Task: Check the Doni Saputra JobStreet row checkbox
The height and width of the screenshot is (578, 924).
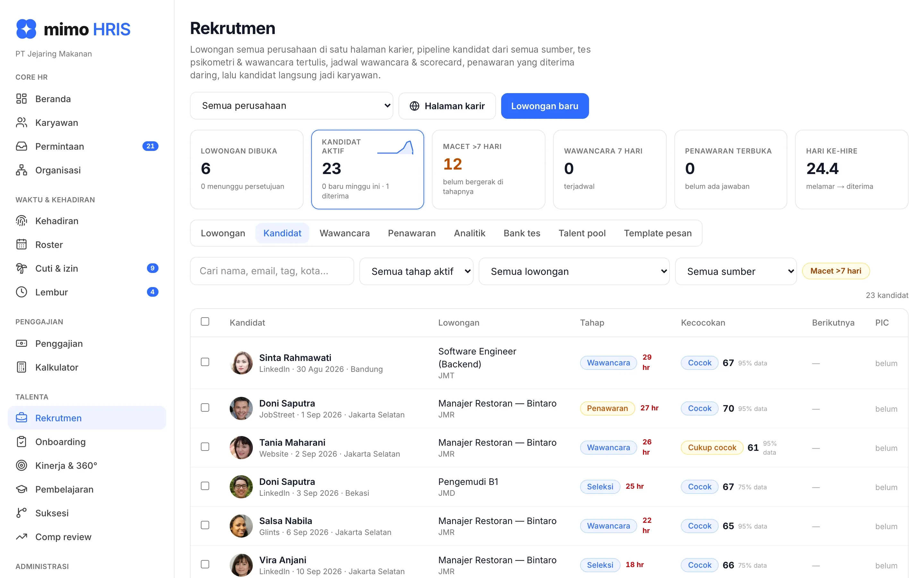Action: coord(205,407)
